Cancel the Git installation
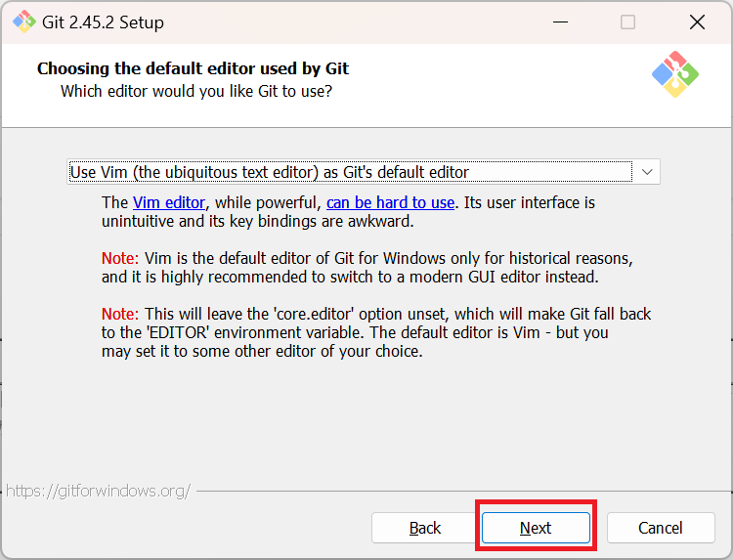 (661, 528)
